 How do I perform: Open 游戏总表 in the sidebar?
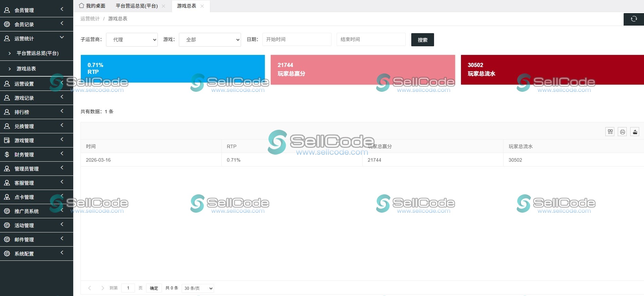pyautogui.click(x=37, y=69)
